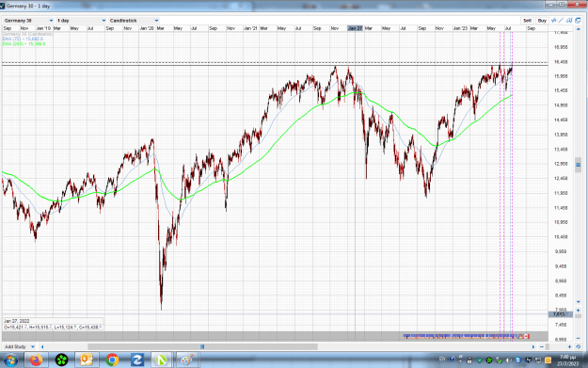Image resolution: width=588 pixels, height=368 pixels.
Task: Click the OHLC values readout bar
Action: (53, 328)
